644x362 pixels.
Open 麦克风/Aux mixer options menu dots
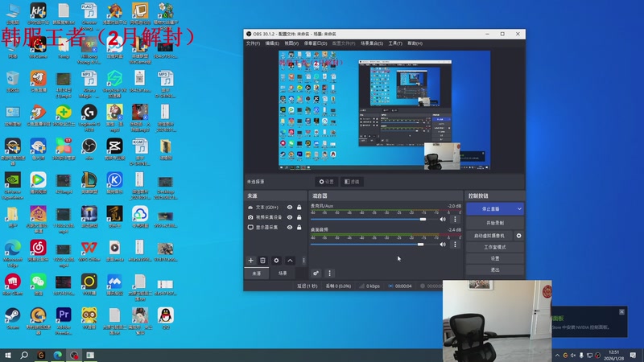coord(455,219)
